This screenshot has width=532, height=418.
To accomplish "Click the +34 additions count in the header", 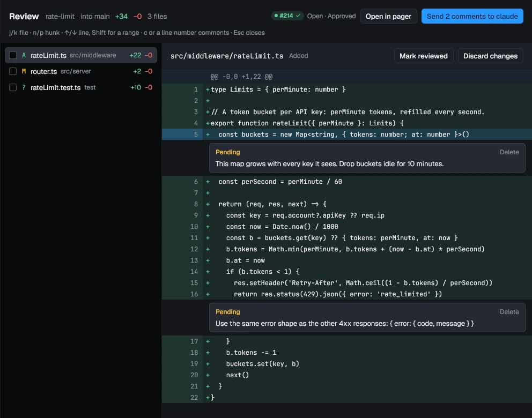I will (x=121, y=16).
